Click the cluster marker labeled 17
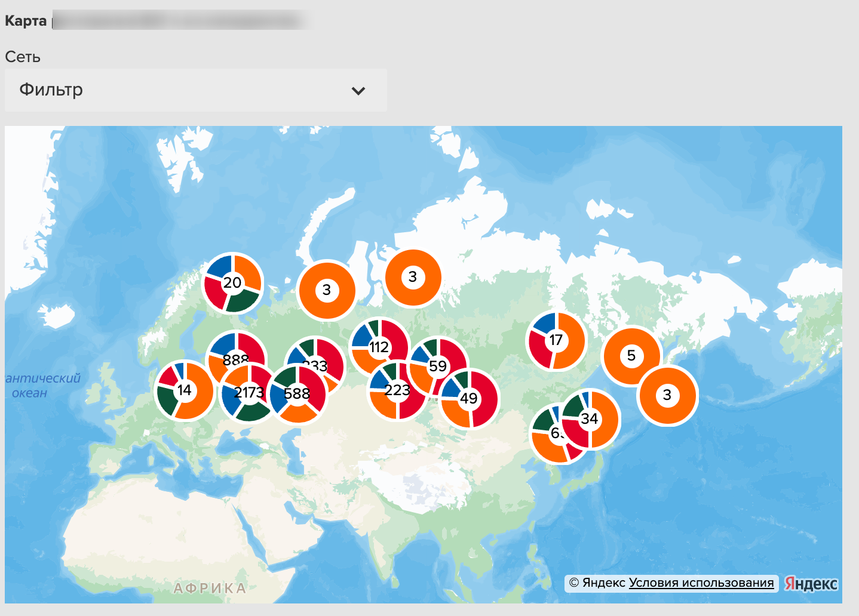859x616 pixels. pyautogui.click(x=556, y=340)
